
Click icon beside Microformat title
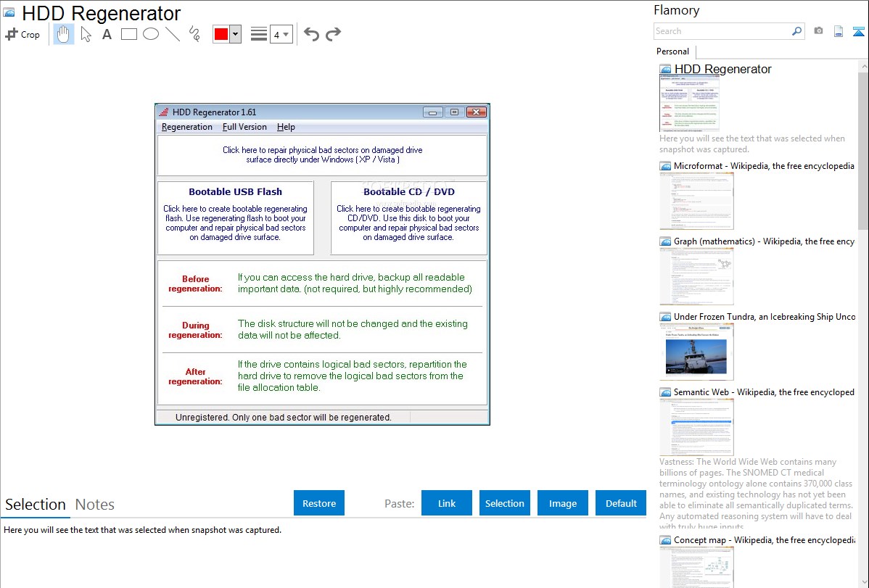(x=665, y=166)
